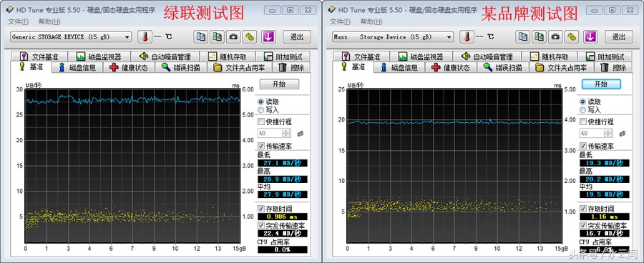Screen dimensions: 644x263
Task: Uncheck 突发传输速率 checkbox in right window
Action: [582, 226]
